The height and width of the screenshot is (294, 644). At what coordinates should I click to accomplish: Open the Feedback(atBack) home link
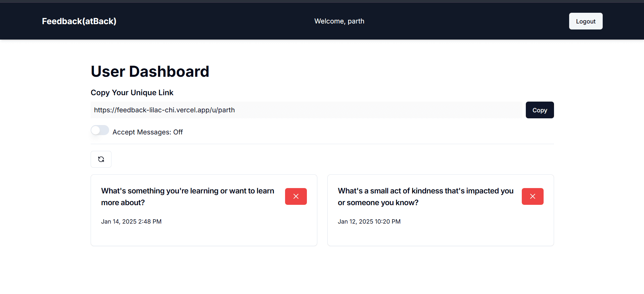[79, 21]
